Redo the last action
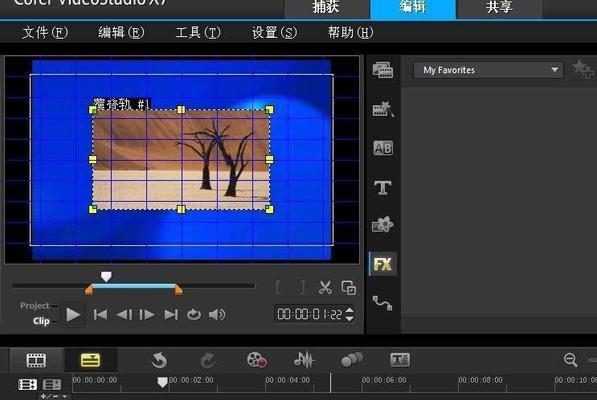 point(208,360)
